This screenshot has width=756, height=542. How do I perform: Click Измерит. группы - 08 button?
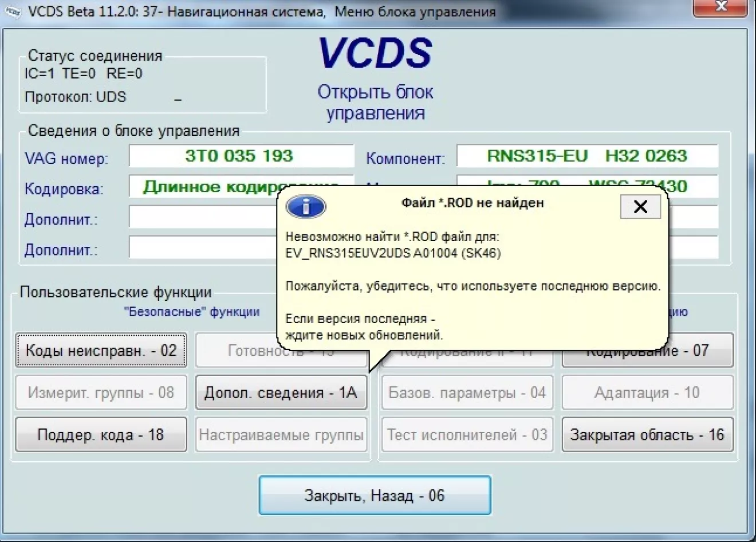point(101,393)
